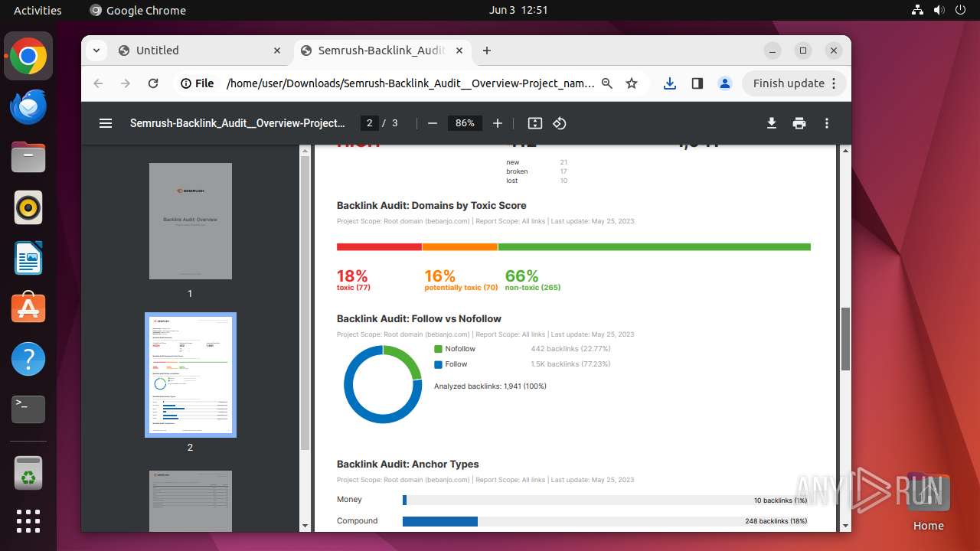Click the URL address field
Image resolution: width=980 pixels, height=551 pixels.
(x=410, y=83)
